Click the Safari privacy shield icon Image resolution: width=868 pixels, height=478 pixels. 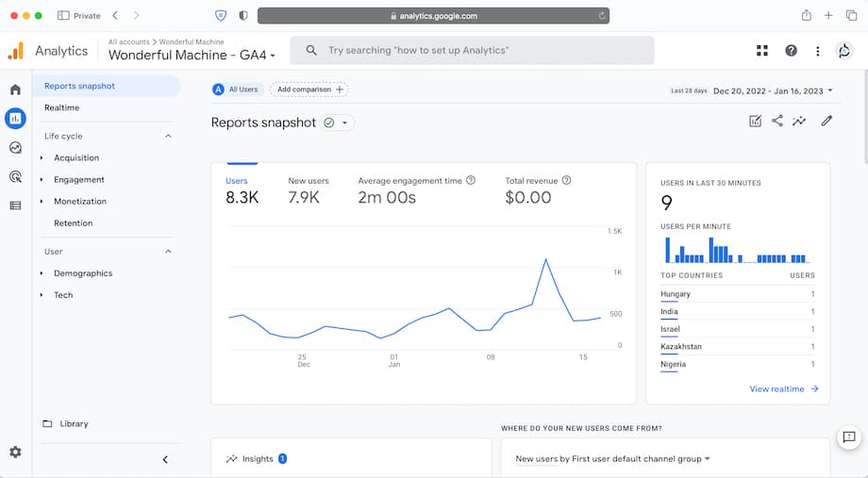click(221, 15)
